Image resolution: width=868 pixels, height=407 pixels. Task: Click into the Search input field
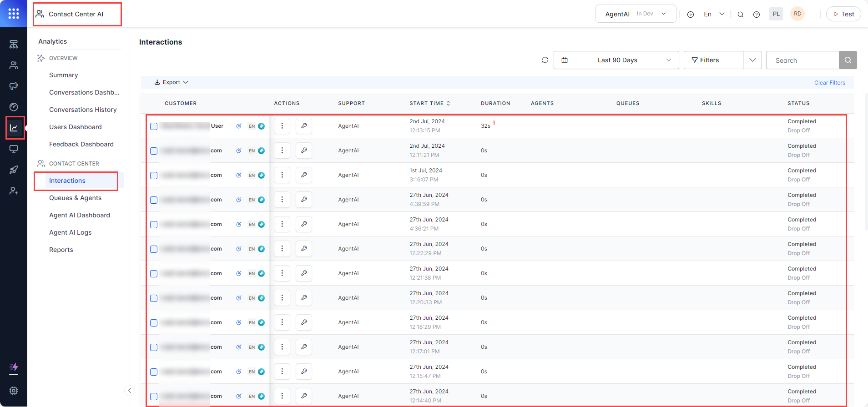802,60
